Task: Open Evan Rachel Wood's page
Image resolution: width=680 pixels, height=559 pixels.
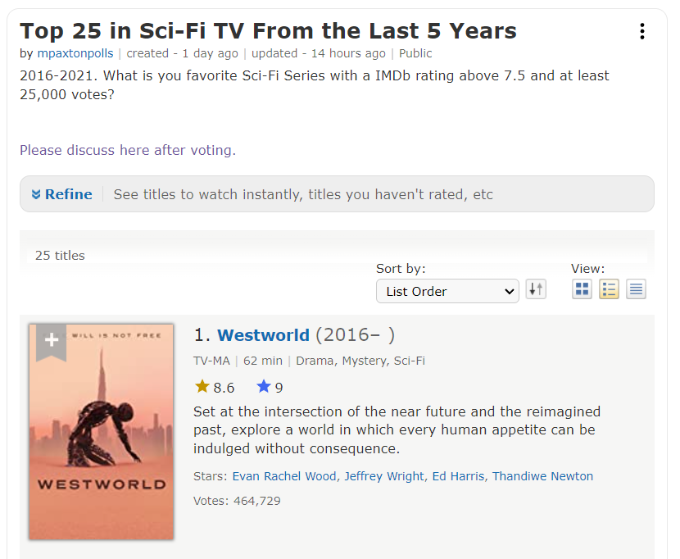Action: [284, 476]
